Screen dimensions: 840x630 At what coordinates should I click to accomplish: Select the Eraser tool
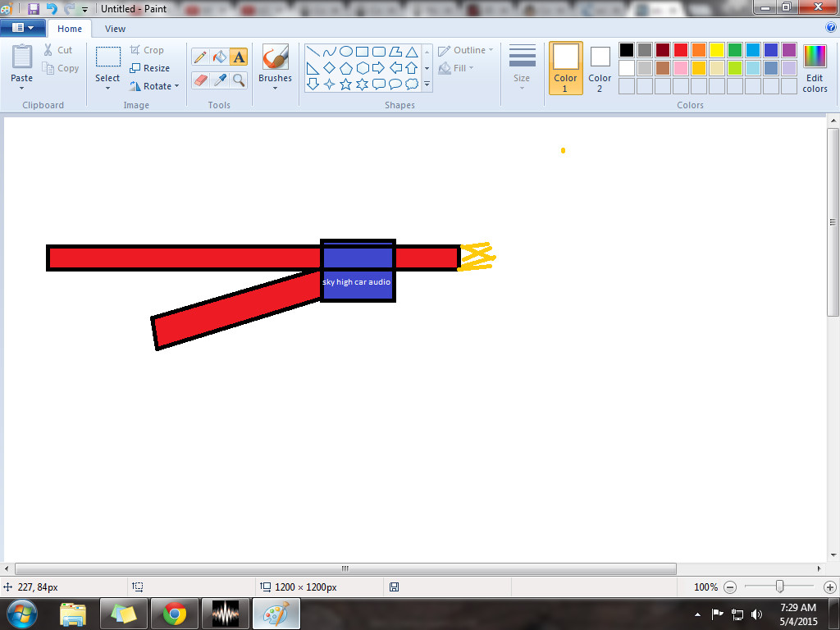click(200, 80)
